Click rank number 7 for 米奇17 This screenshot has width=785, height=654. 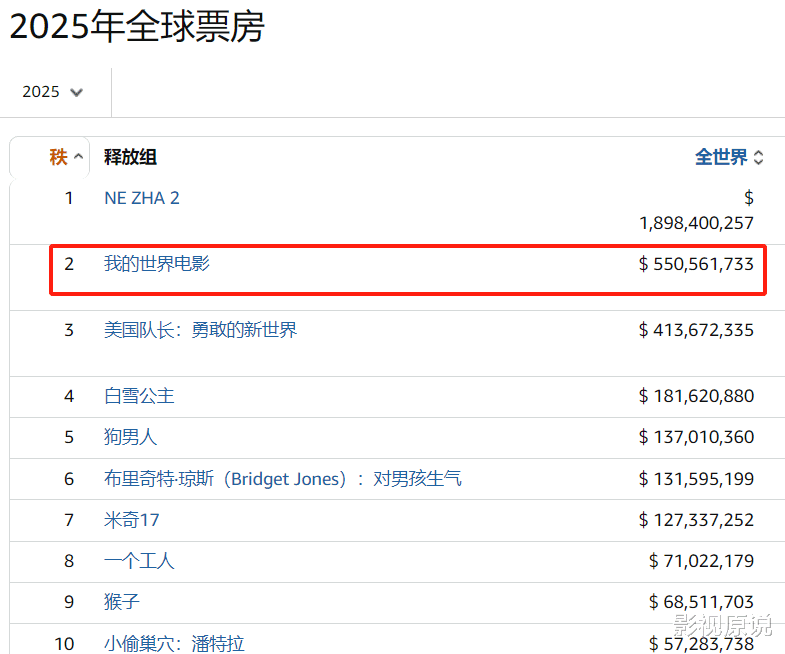[69, 520]
